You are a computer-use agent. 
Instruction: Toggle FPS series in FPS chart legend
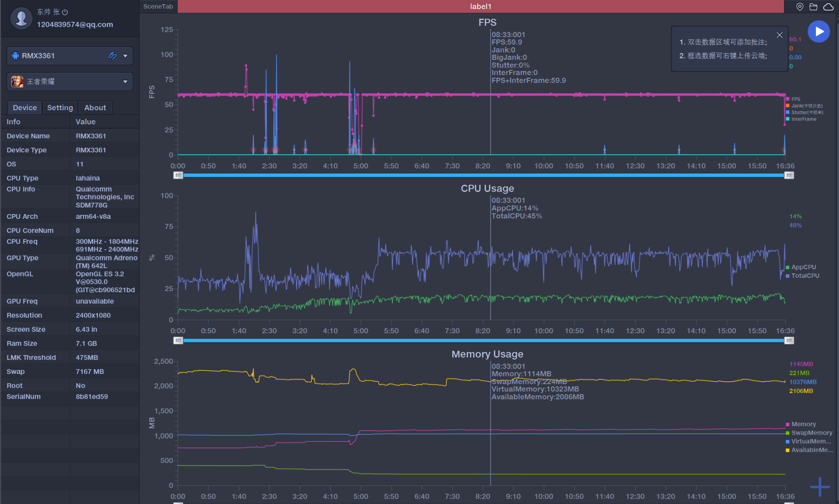[795, 99]
